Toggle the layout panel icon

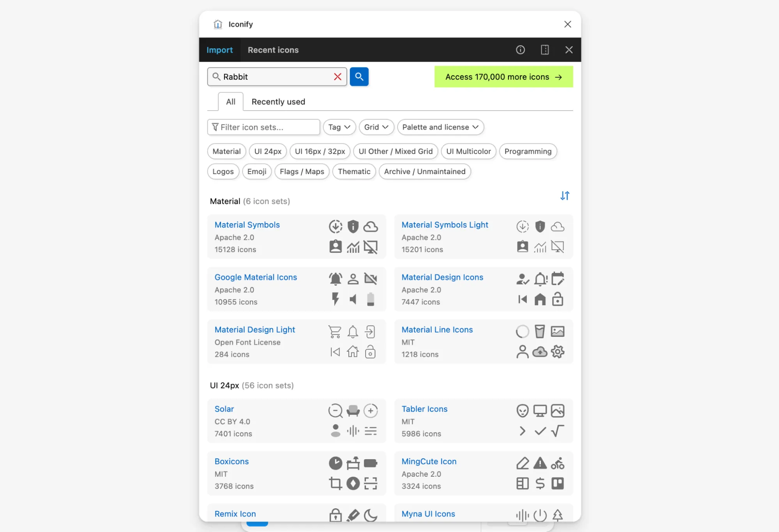tap(544, 50)
